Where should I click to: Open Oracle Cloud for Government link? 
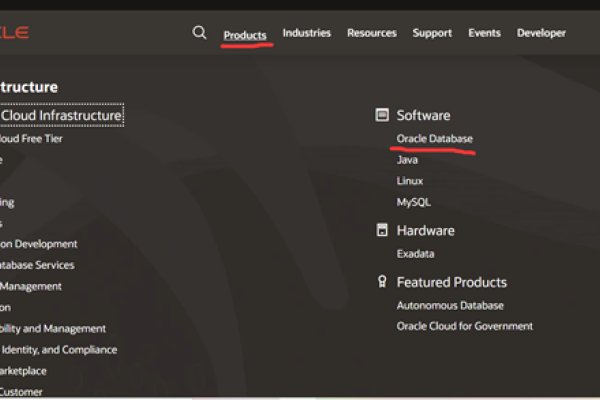[464, 326]
